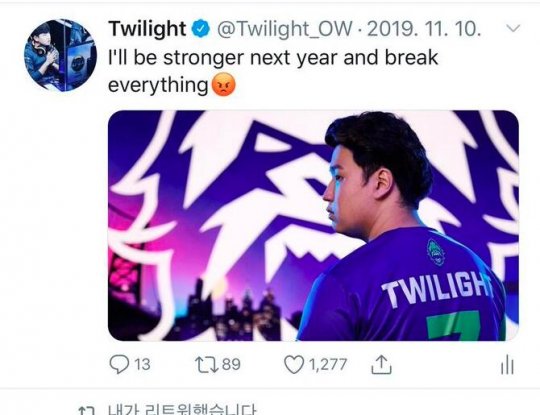Click the blue verified badge

[200, 29]
